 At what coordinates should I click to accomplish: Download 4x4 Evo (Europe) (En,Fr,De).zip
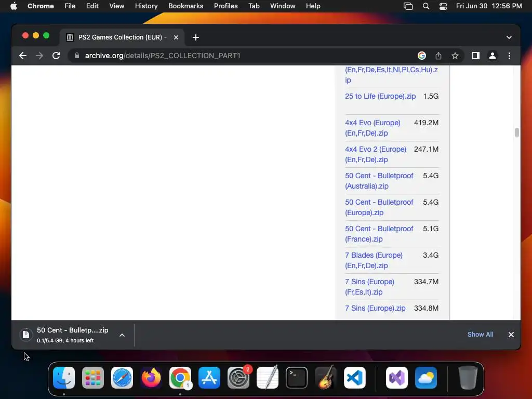[x=373, y=128]
